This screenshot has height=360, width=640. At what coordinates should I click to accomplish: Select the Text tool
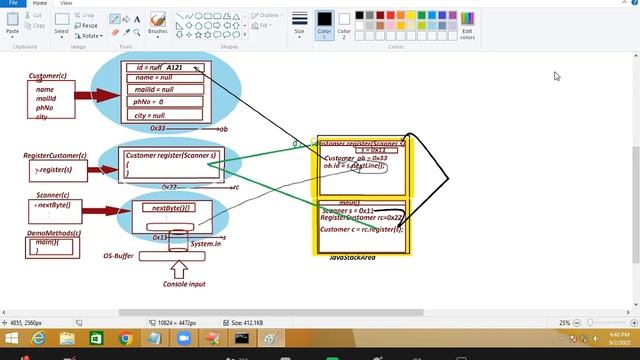click(137, 19)
